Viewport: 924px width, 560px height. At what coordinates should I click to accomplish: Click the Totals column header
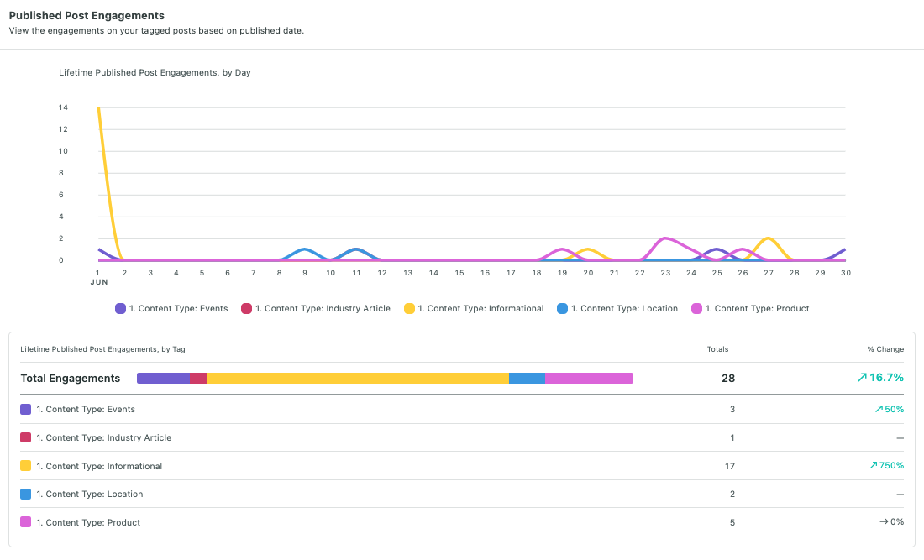[x=717, y=349]
